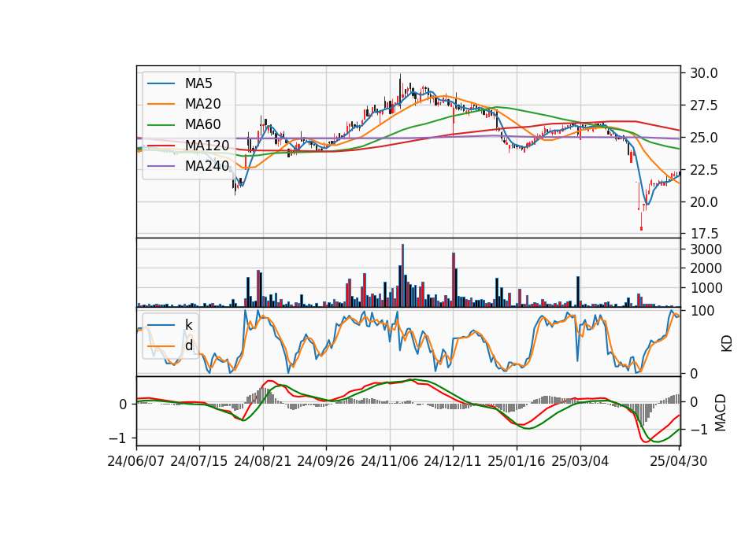Click the 20.0 price axis label
Image resolution: width=756 pixels, height=543 pixels.
[x=703, y=202]
